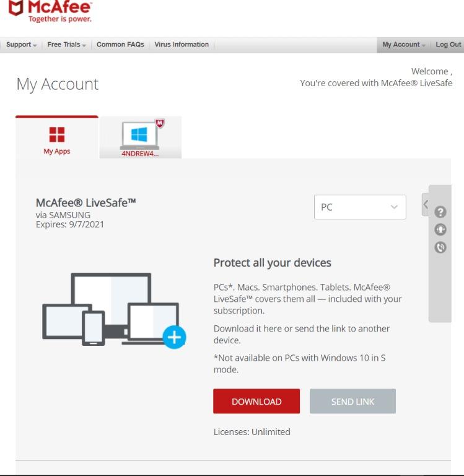Expand the Support menu
This screenshot has height=476, width=464.
[x=21, y=45]
